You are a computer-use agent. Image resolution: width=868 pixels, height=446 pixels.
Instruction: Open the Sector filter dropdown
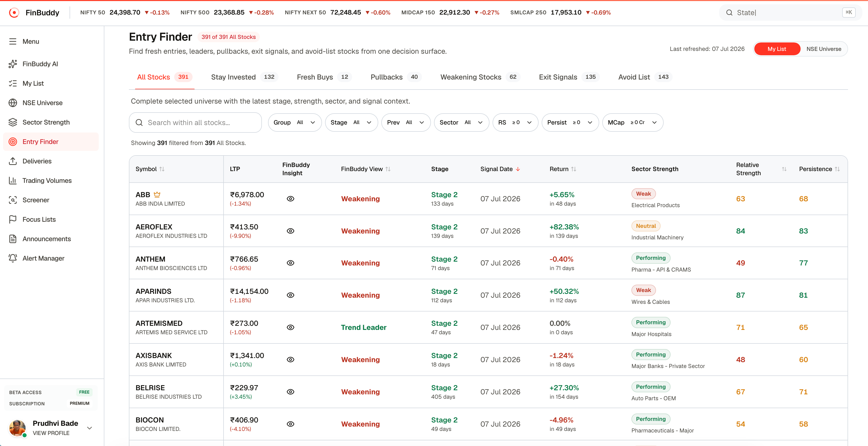tap(461, 122)
